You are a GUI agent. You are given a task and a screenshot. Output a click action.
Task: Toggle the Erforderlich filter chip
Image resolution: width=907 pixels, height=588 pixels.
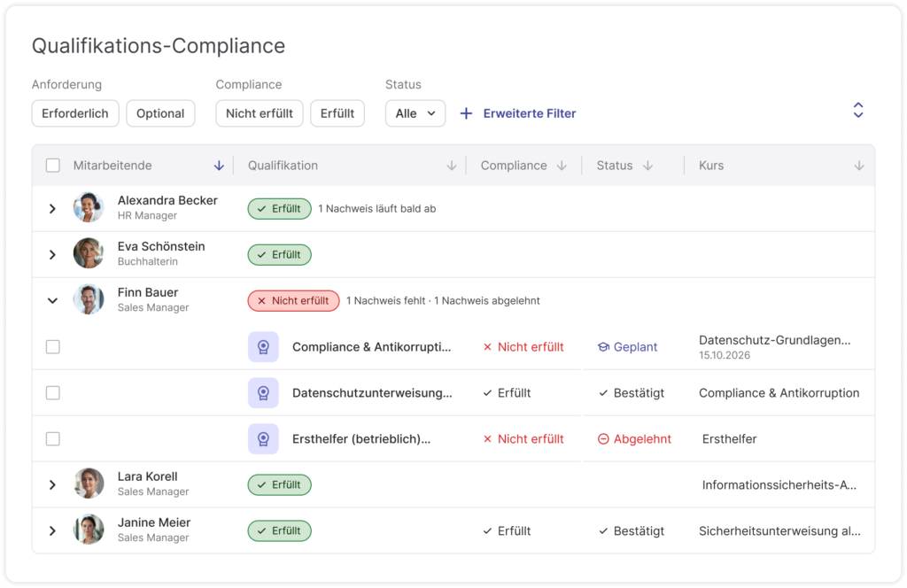(75, 114)
